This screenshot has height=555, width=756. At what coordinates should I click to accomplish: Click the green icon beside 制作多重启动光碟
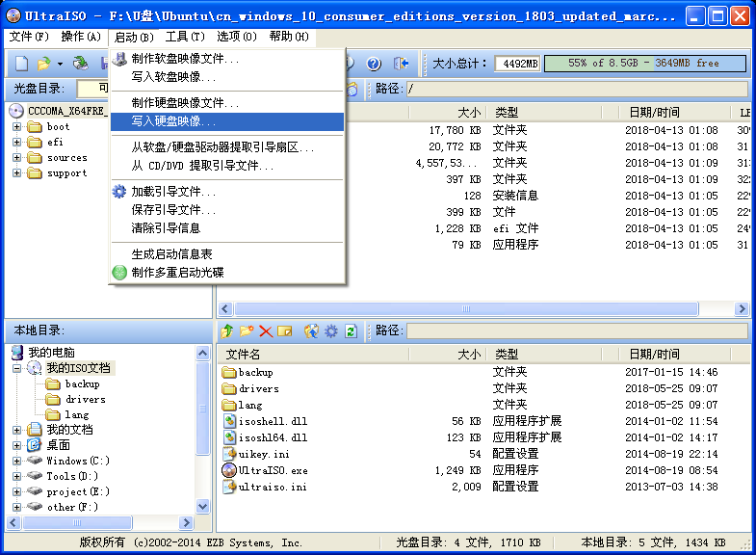[x=119, y=273]
